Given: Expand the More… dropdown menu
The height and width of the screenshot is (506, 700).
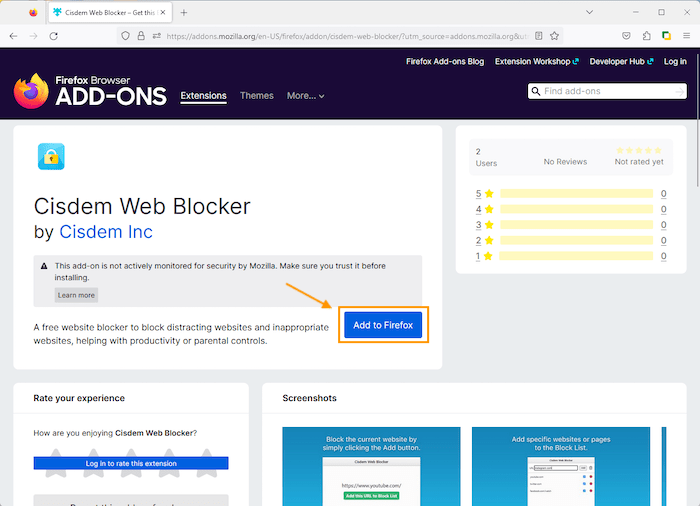Looking at the screenshot, I should tap(305, 96).
